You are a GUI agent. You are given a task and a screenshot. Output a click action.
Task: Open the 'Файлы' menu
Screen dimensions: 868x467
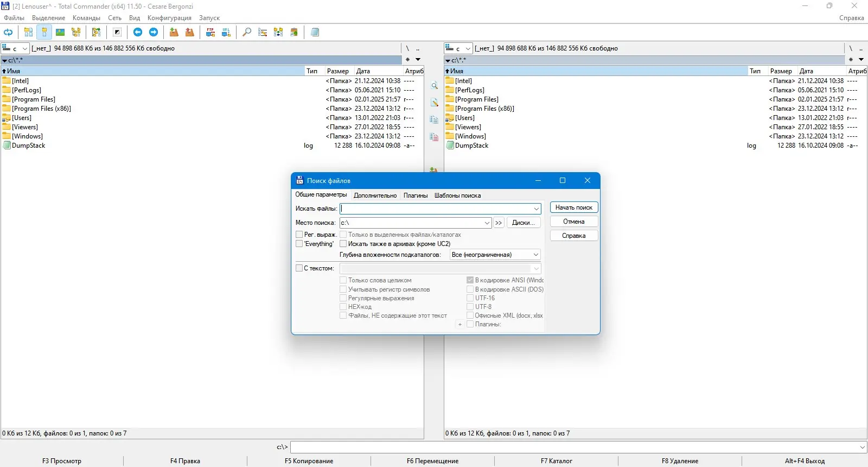coord(14,18)
